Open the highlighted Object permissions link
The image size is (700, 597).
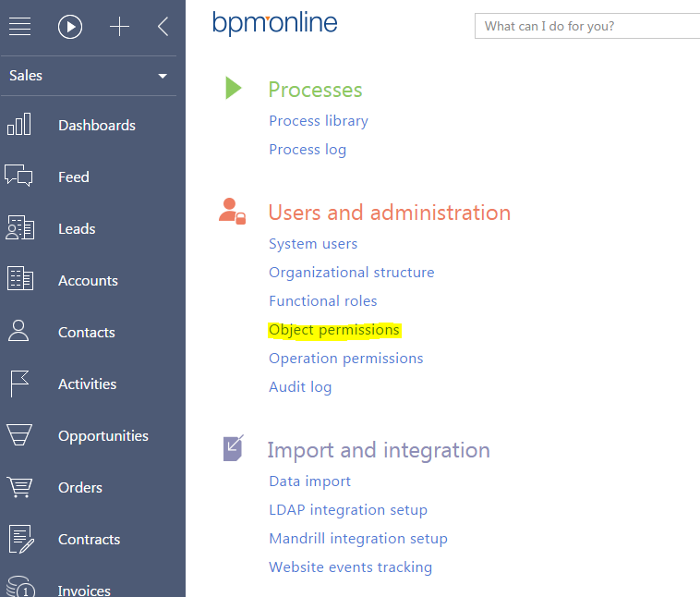click(334, 330)
